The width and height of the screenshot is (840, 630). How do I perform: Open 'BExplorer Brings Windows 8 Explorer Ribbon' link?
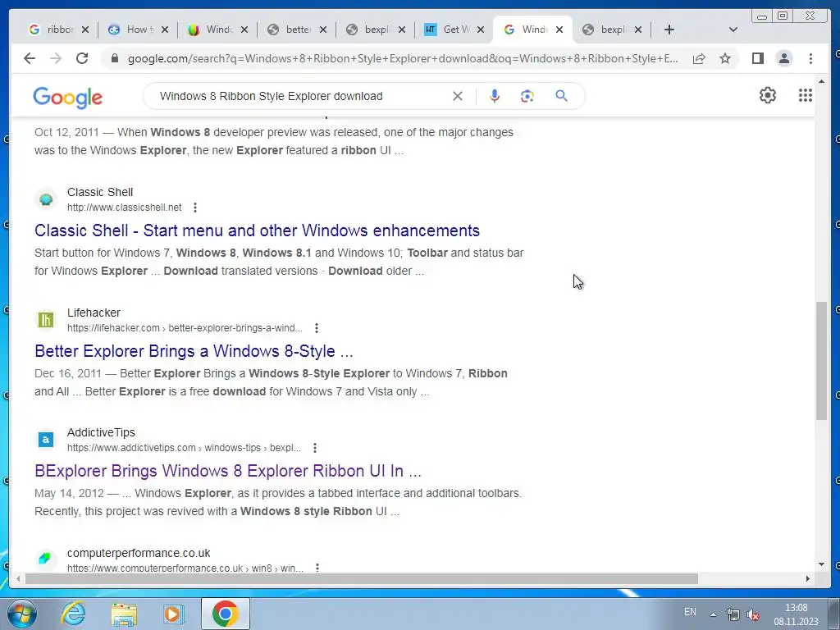click(228, 471)
